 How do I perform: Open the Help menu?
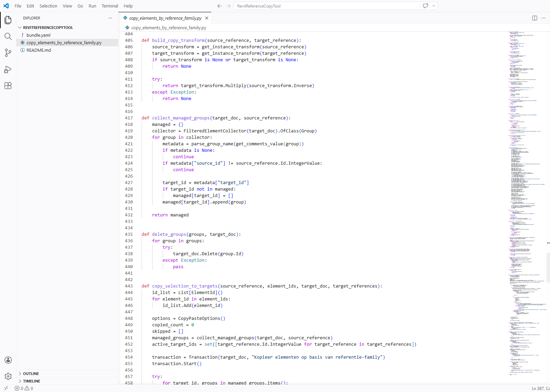pyautogui.click(x=128, y=6)
